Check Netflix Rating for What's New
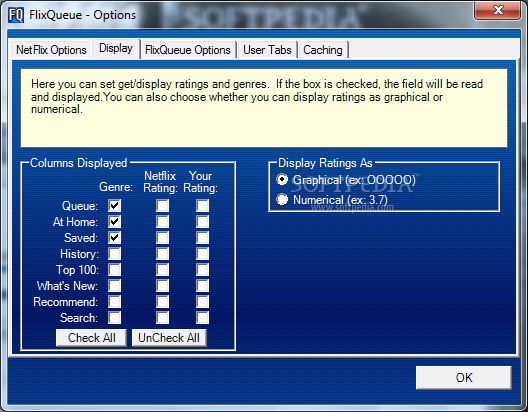 tap(163, 286)
